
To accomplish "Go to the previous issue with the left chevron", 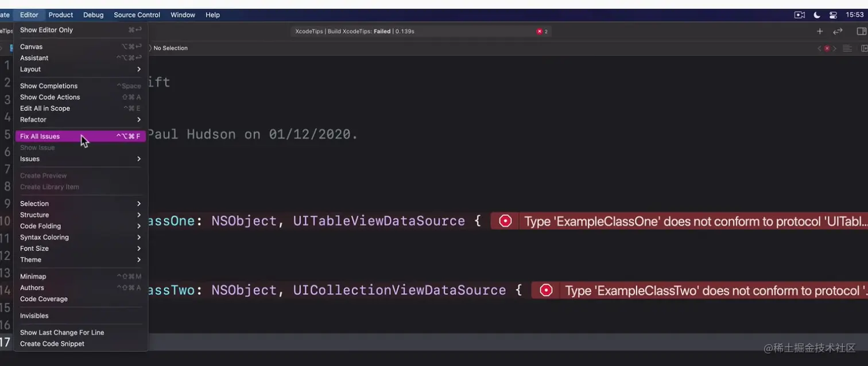I will (x=819, y=49).
